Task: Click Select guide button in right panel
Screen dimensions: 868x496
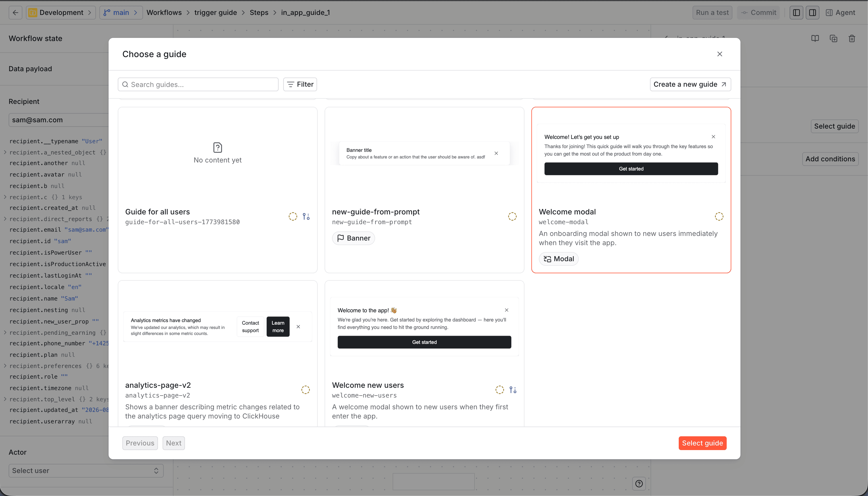Action: point(834,126)
